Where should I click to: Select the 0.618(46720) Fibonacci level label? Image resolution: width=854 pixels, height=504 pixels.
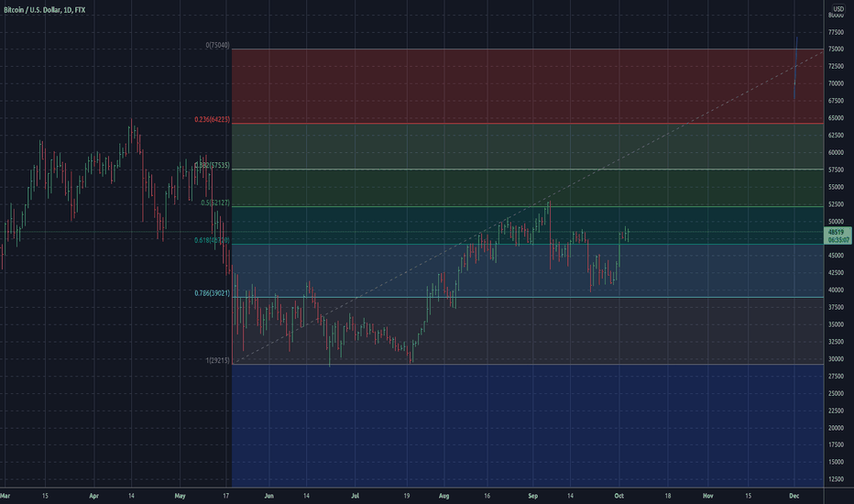(213, 240)
